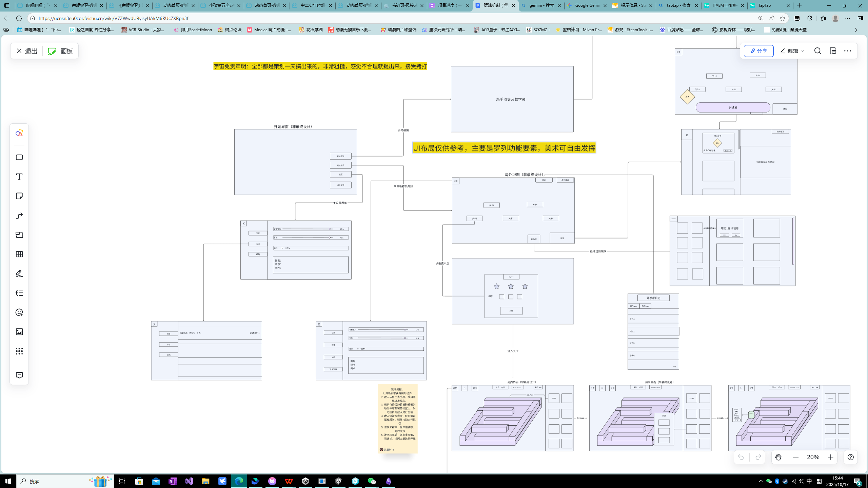The height and width of the screenshot is (488, 868).
Task: Toggle the hand pan mode
Action: point(778,457)
